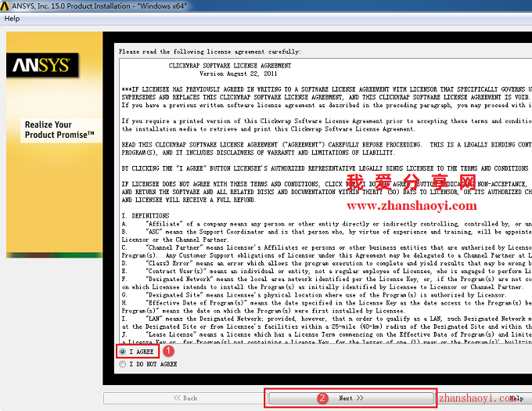Click the "Channel Partner" definition line C
This screenshot has width=532, height=411.
[327, 247]
